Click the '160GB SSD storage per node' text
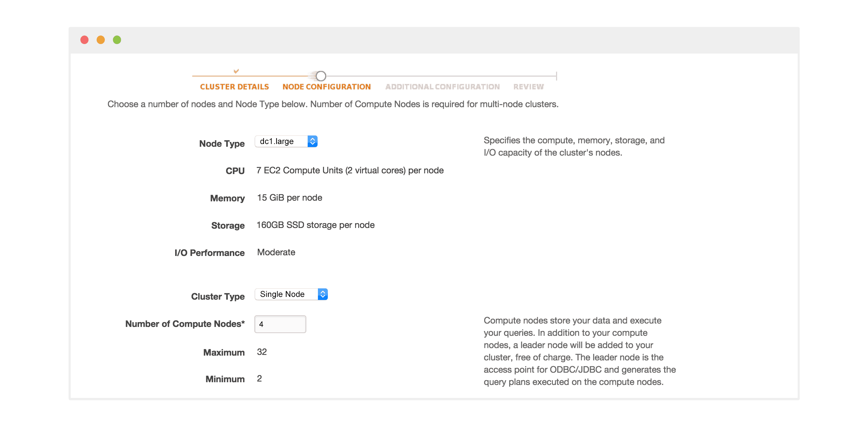Screen dimensions: 868x430 [316, 225]
